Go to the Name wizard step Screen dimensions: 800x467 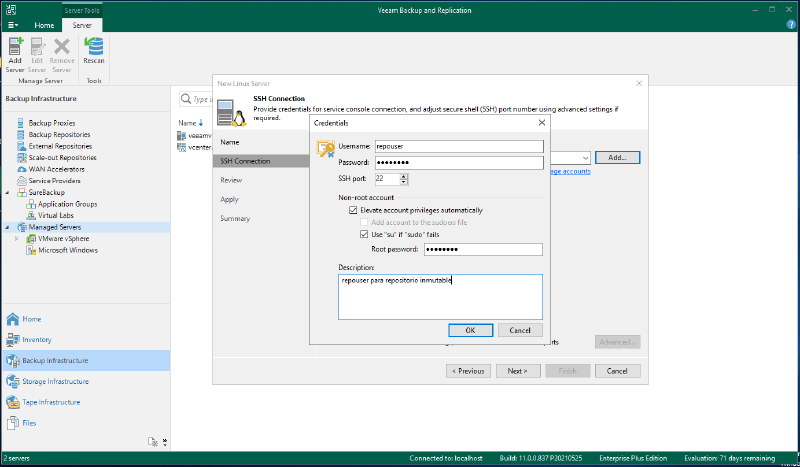tap(230, 142)
